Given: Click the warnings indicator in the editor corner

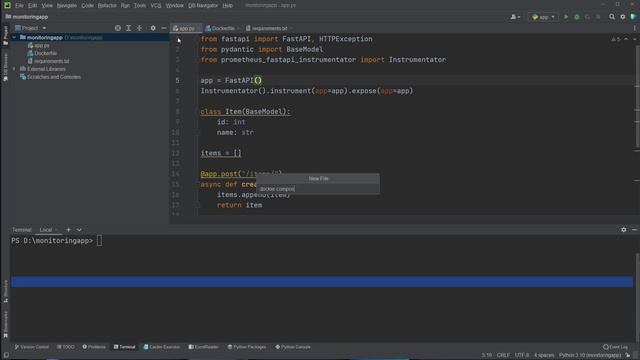Looking at the screenshot, I should [x=616, y=39].
